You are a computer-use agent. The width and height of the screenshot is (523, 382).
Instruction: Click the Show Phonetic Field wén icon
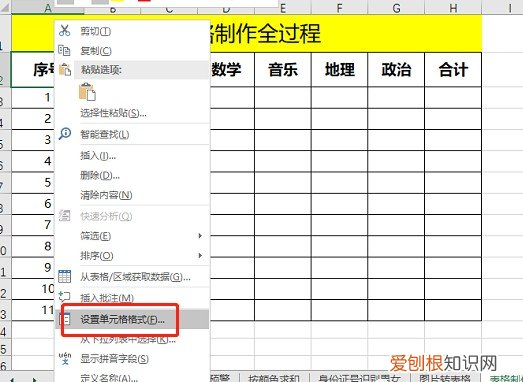pyautogui.click(x=65, y=358)
